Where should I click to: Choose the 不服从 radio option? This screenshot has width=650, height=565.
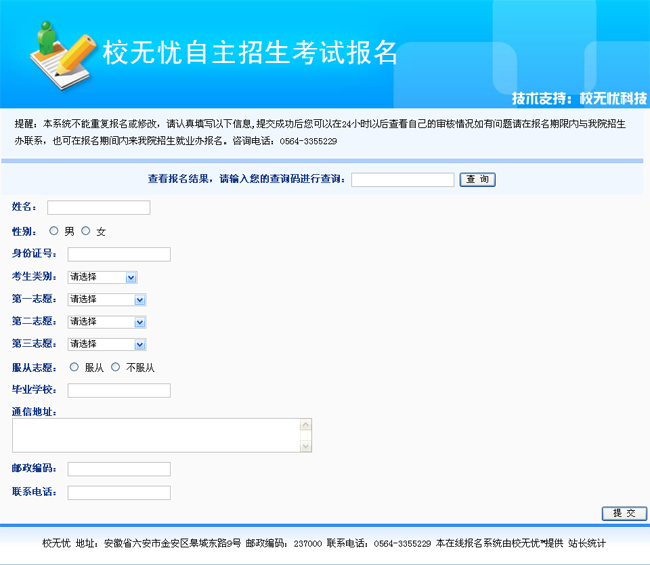pos(116,367)
